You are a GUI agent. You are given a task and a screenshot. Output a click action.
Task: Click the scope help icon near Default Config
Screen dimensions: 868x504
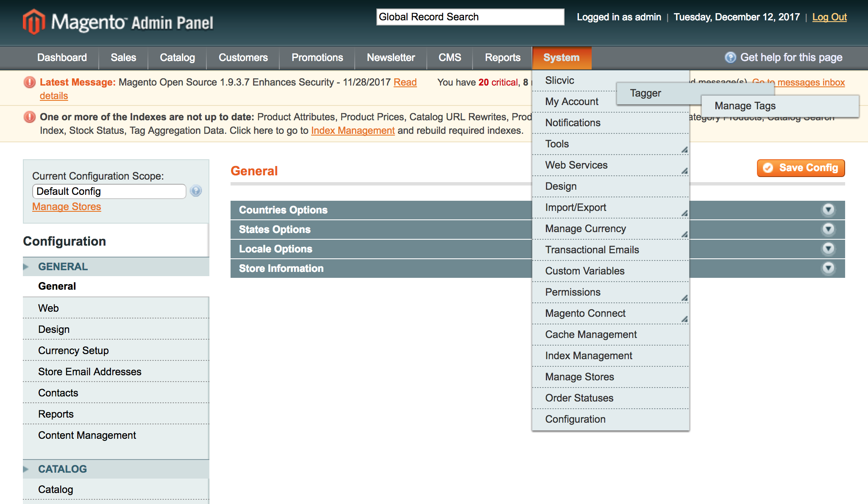pos(195,191)
